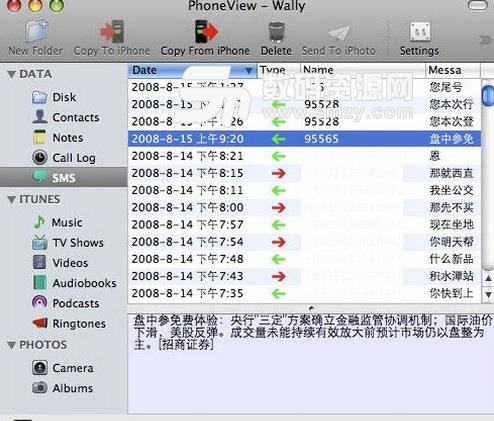Click the Copy To iPhone icon
The height and width of the screenshot is (421, 494).
pyautogui.click(x=112, y=32)
